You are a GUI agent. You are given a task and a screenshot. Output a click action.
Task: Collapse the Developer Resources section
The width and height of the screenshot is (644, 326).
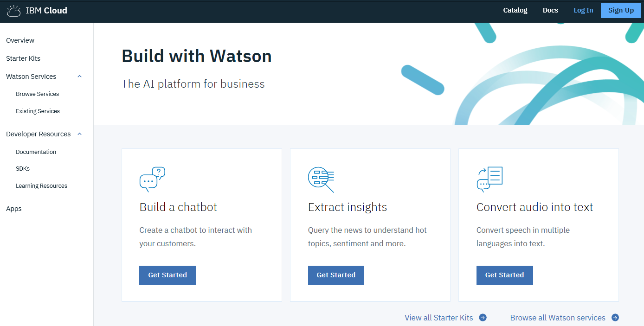79,134
